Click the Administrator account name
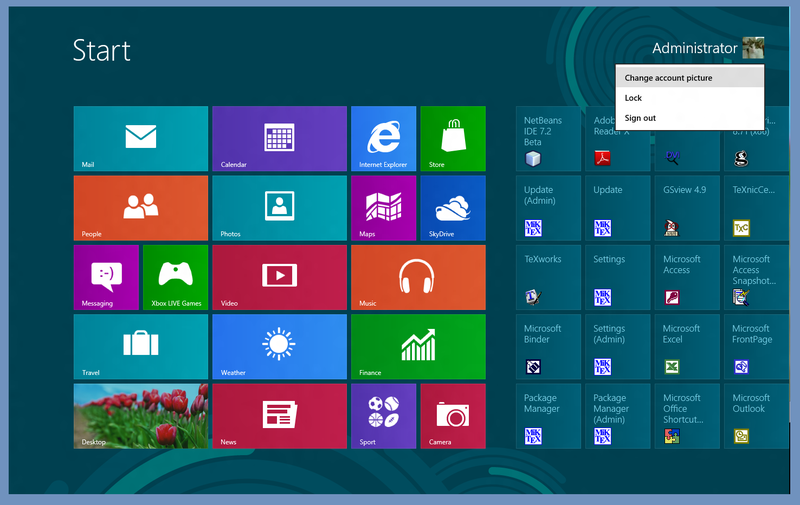 (x=694, y=48)
